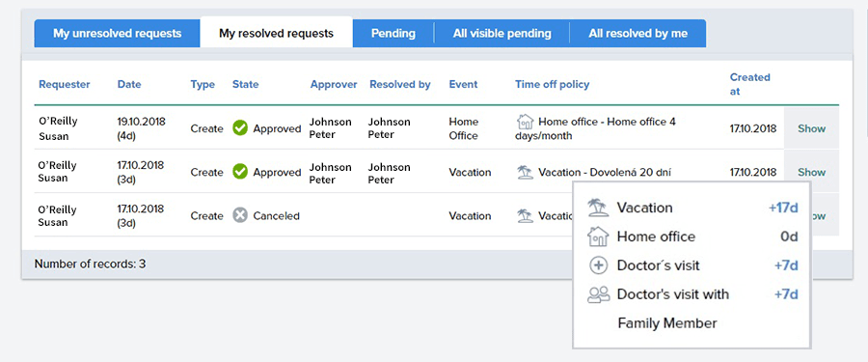
Task: Sort by the Event column header
Action: [463, 84]
